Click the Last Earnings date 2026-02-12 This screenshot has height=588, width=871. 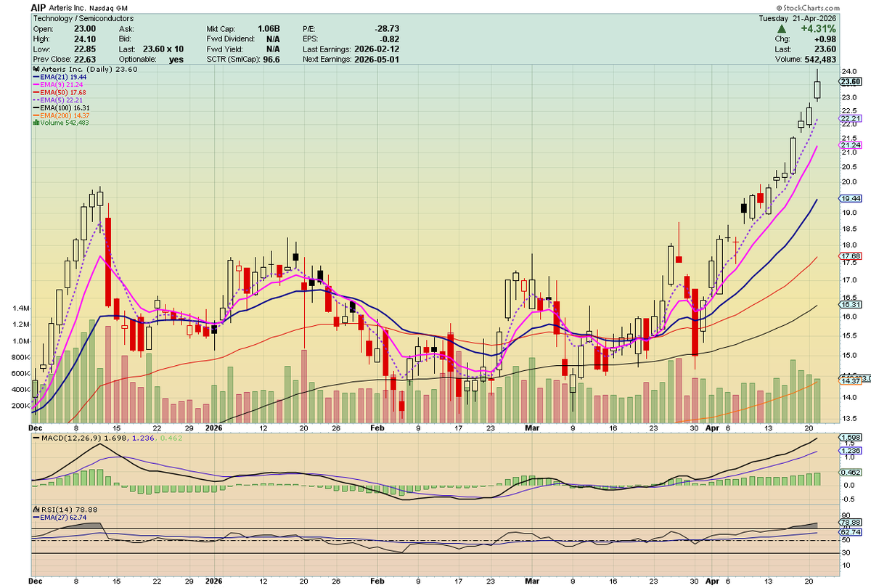point(377,49)
